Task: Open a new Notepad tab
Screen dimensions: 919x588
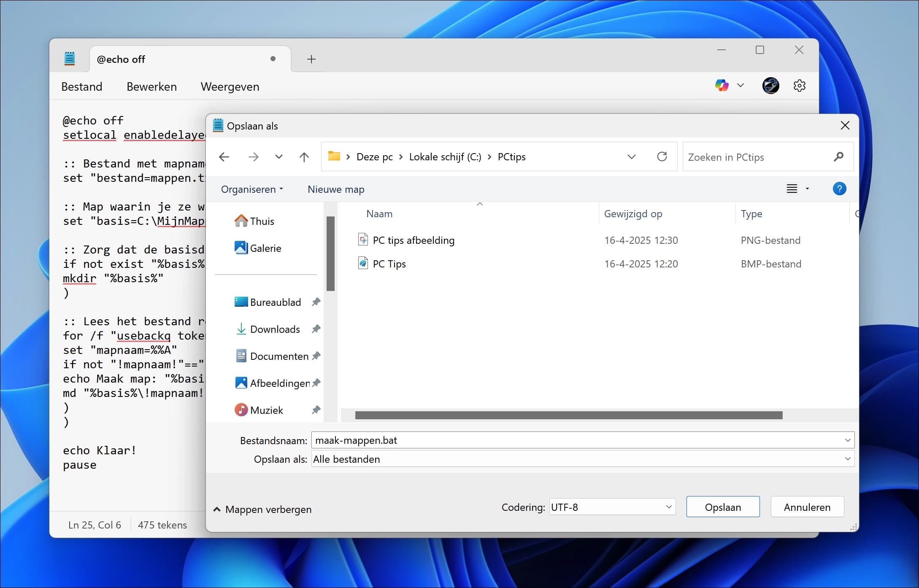Action: (x=311, y=59)
